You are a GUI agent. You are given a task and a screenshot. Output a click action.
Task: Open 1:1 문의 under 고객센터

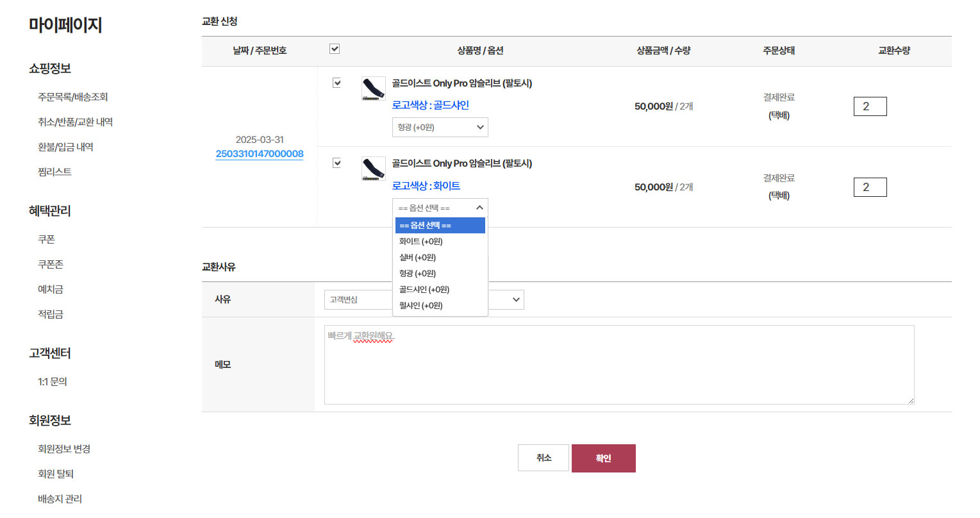coord(53,381)
